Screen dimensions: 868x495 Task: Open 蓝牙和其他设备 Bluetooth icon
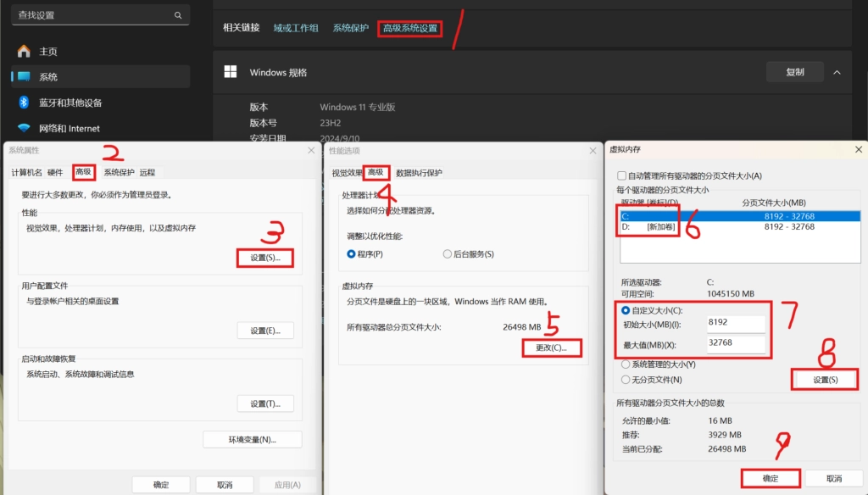pos(24,103)
